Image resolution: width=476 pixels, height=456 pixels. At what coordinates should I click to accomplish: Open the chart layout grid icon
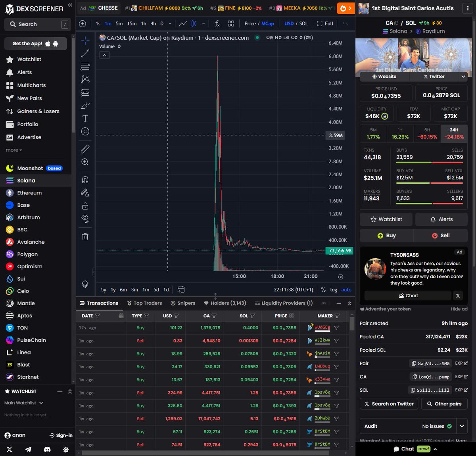(x=231, y=24)
